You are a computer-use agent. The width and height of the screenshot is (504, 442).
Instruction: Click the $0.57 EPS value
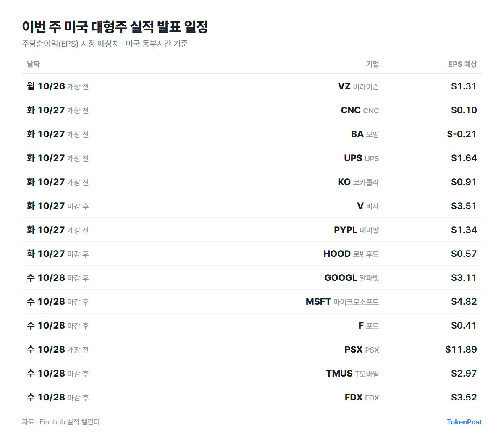coord(464,254)
